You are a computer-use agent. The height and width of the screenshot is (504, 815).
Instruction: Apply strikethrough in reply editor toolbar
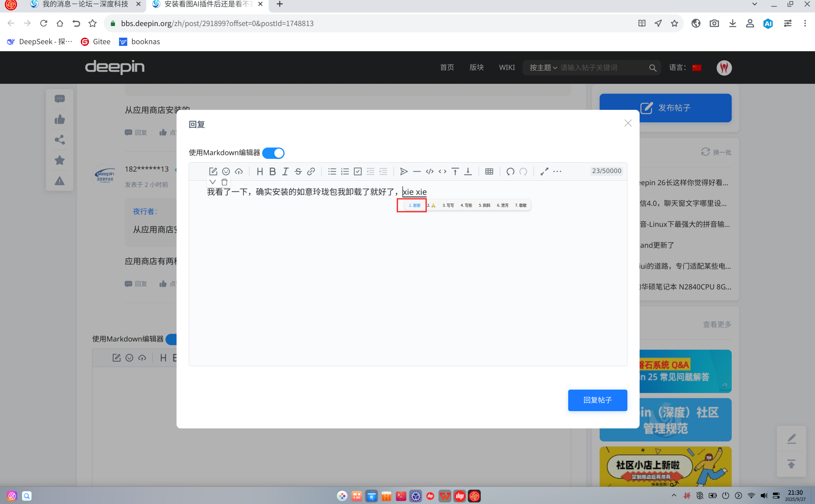click(x=298, y=171)
